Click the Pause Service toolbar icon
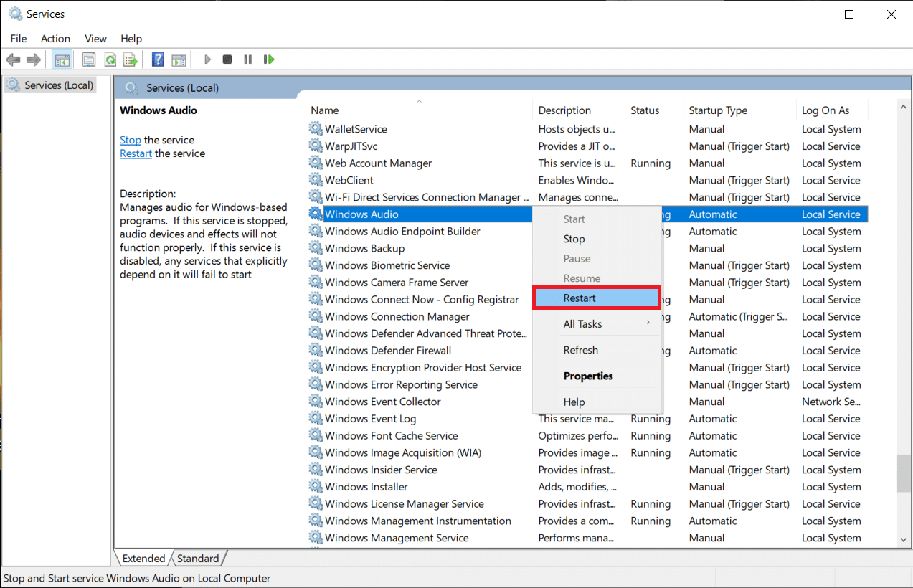The width and height of the screenshot is (913, 588). pos(247,60)
